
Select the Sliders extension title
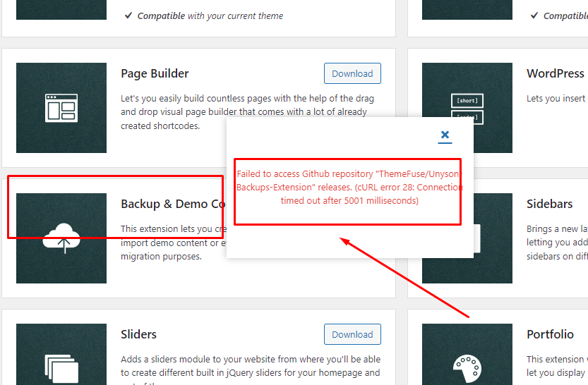[x=138, y=334]
